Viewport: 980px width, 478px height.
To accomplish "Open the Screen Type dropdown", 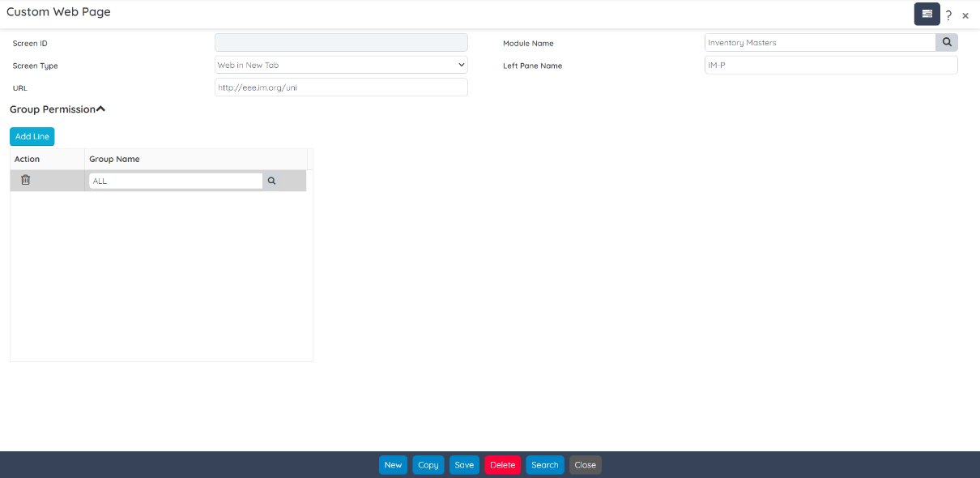I will [x=341, y=65].
